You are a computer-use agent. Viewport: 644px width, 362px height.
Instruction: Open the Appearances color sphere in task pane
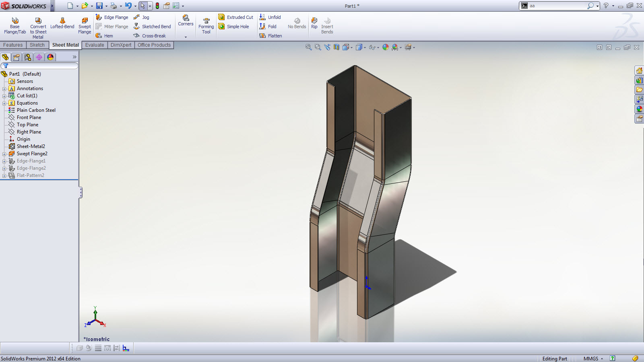click(x=639, y=109)
